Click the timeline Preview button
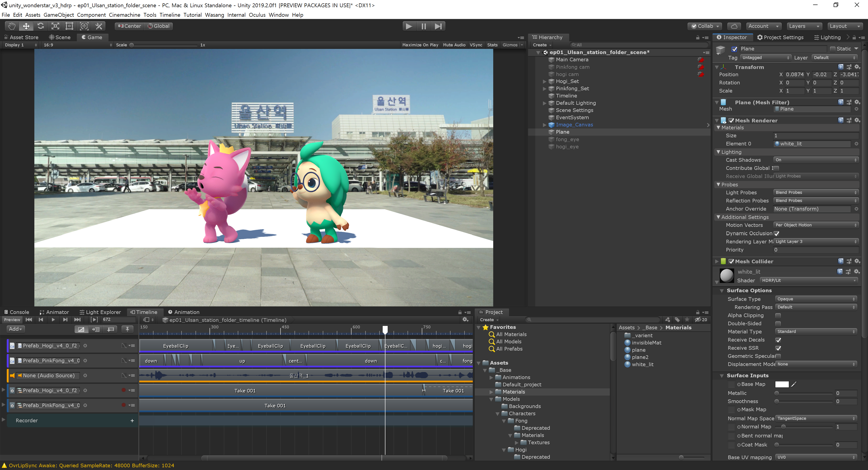This screenshot has width=868, height=470. tap(12, 320)
